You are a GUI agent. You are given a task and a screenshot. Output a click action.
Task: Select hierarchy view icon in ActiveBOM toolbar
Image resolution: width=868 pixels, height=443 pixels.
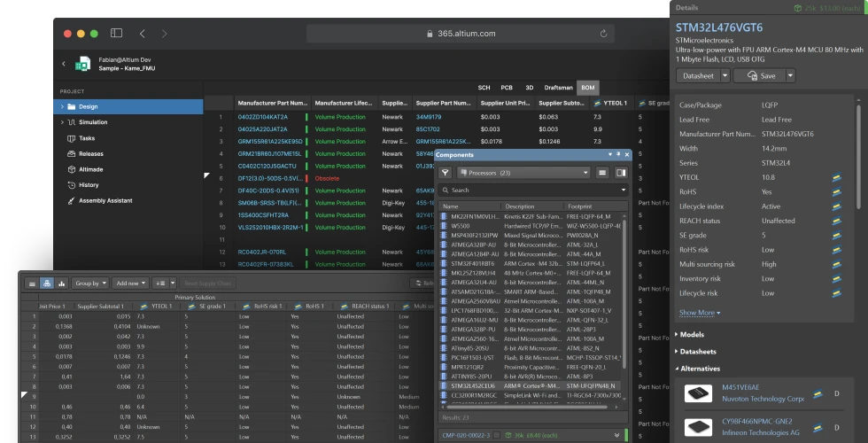47,284
